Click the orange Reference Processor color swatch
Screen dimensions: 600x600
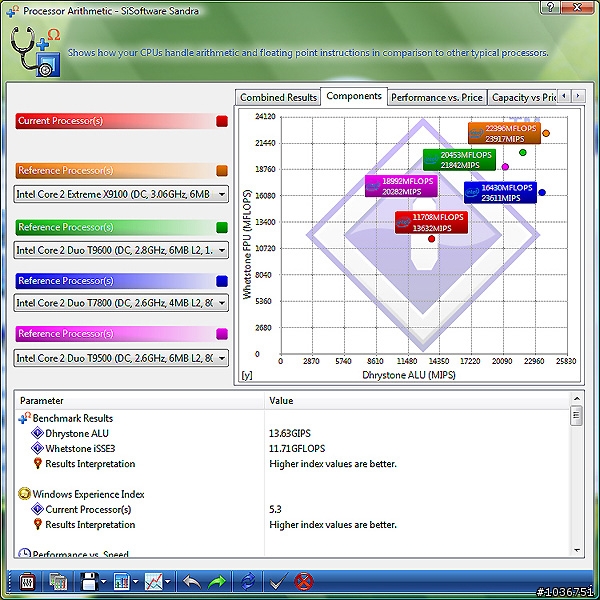click(222, 170)
